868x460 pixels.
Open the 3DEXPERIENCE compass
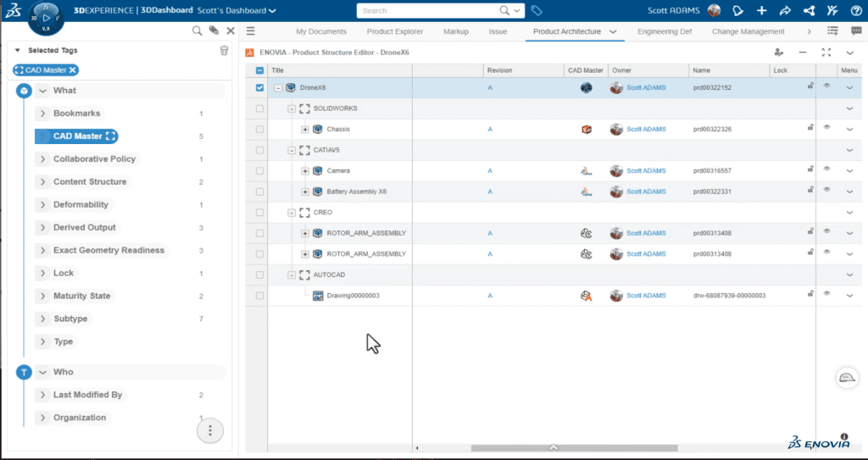point(46,18)
